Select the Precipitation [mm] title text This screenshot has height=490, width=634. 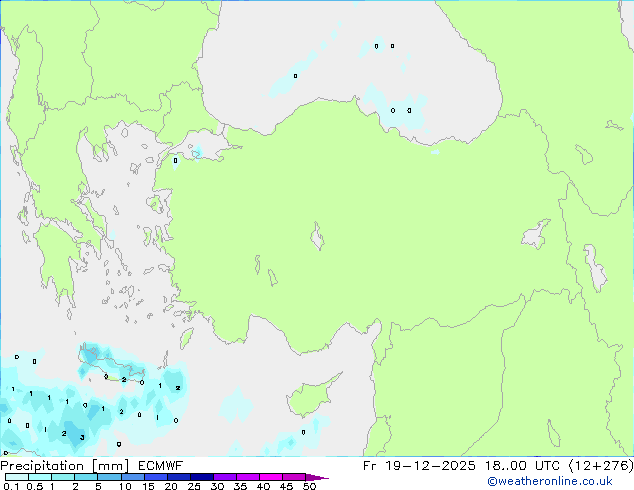coord(65,466)
